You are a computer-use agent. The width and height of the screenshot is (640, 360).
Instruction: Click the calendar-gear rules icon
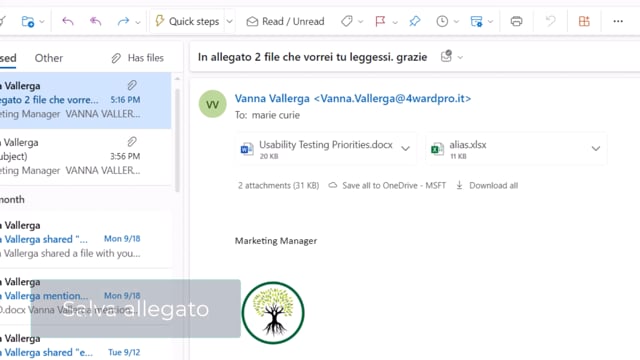pos(476,21)
